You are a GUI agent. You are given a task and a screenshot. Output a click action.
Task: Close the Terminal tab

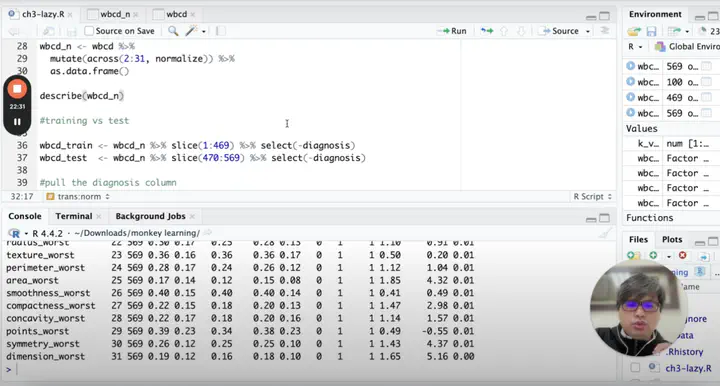pyautogui.click(x=98, y=217)
